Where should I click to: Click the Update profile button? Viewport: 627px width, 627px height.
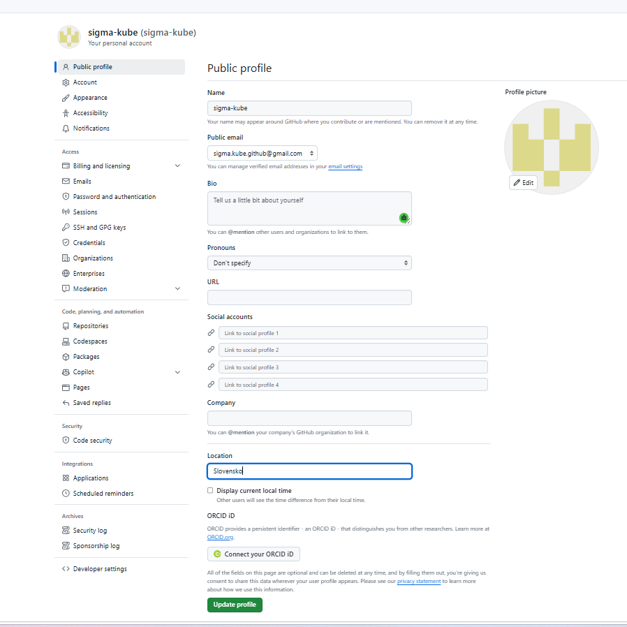pyautogui.click(x=235, y=605)
